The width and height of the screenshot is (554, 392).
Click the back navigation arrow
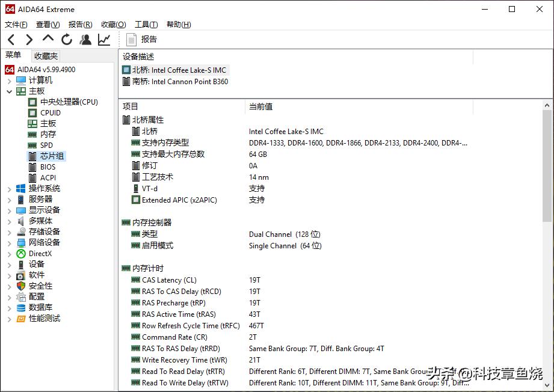11,39
